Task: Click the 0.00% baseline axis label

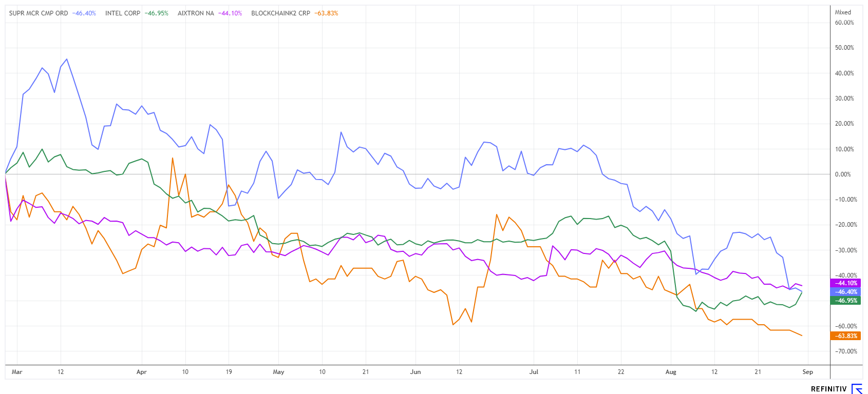Action: 843,174
